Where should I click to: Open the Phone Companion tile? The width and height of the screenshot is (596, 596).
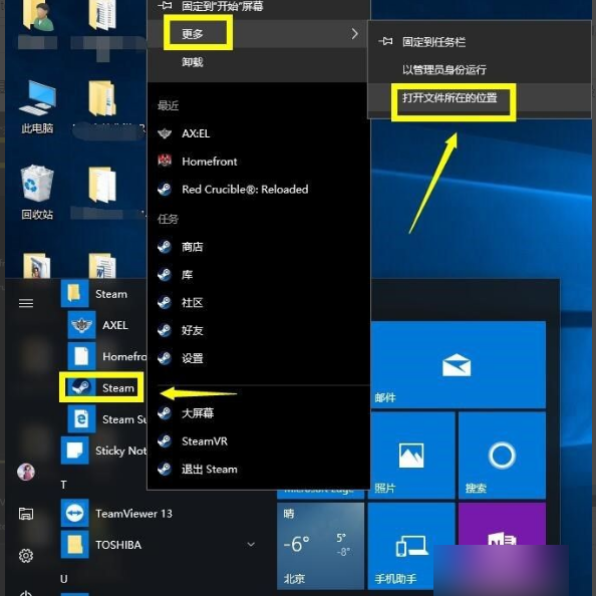(411, 546)
